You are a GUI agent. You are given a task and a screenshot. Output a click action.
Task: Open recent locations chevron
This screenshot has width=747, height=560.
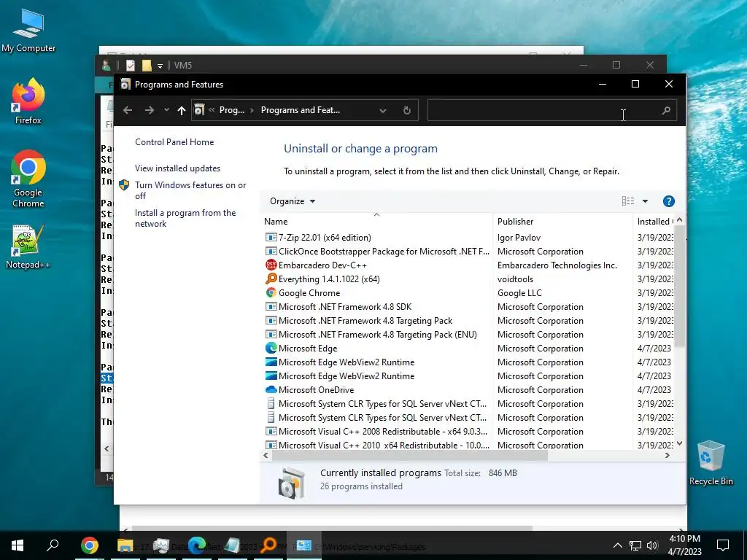166,110
